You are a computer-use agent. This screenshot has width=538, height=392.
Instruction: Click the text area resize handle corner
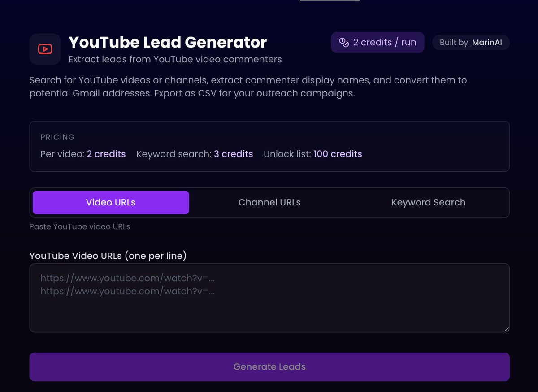coord(507,329)
